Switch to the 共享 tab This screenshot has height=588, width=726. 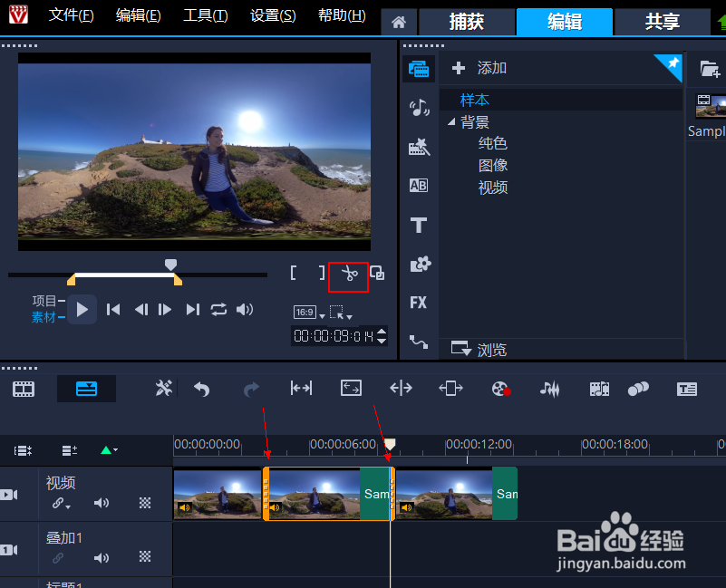pos(663,22)
